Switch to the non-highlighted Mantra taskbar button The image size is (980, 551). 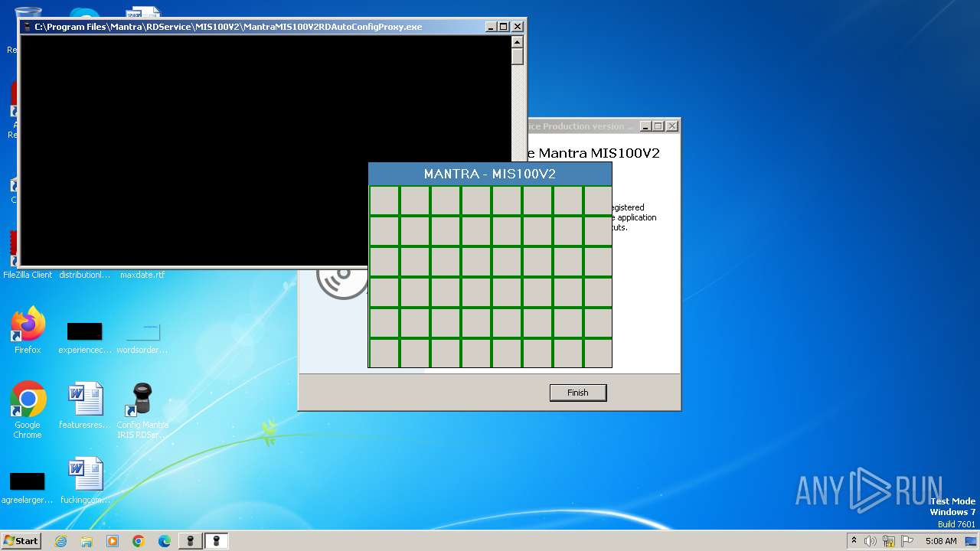(x=190, y=541)
